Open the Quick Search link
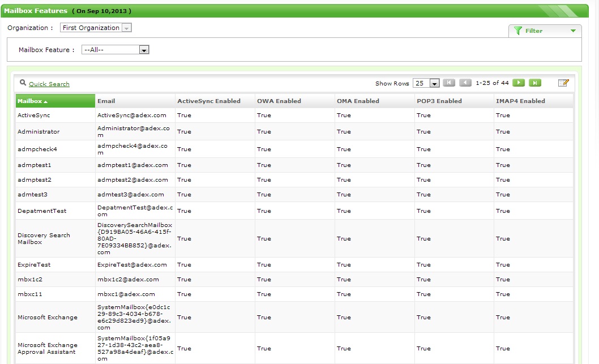The width and height of the screenshot is (599, 364). point(49,84)
